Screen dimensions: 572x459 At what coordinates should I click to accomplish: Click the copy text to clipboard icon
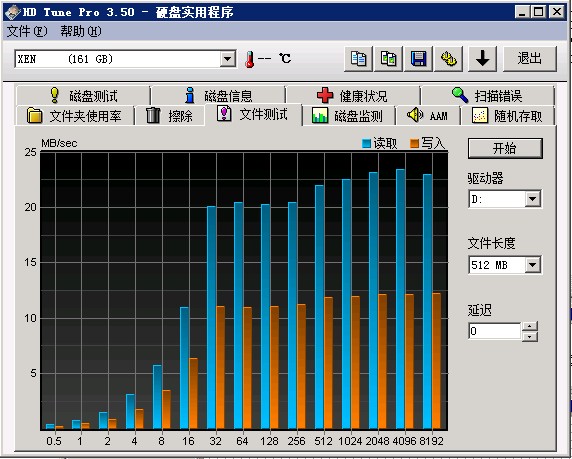(x=358, y=58)
